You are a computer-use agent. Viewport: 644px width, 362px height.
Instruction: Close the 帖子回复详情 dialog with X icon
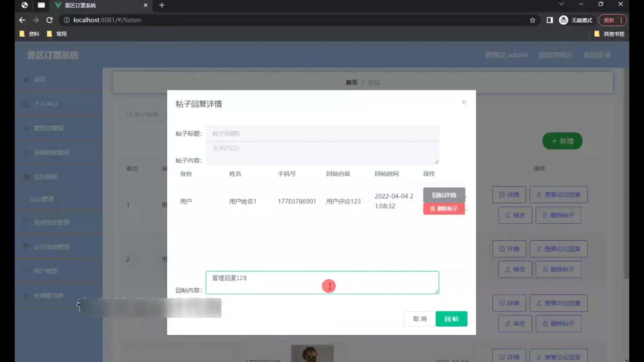[464, 102]
